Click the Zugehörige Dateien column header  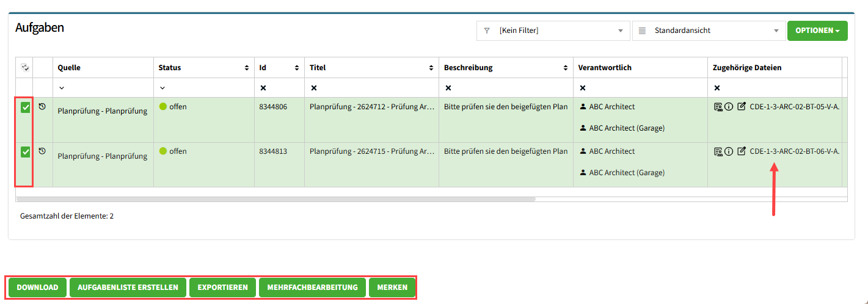pos(775,68)
